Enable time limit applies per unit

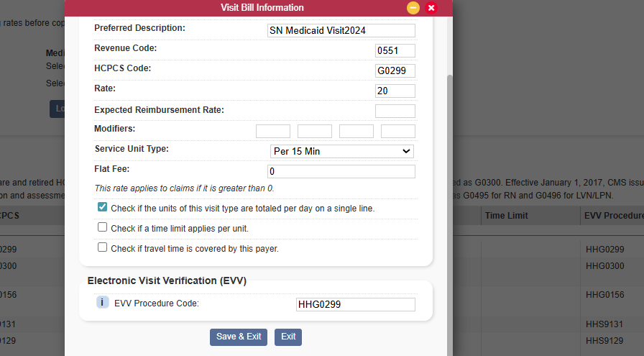coord(103,227)
